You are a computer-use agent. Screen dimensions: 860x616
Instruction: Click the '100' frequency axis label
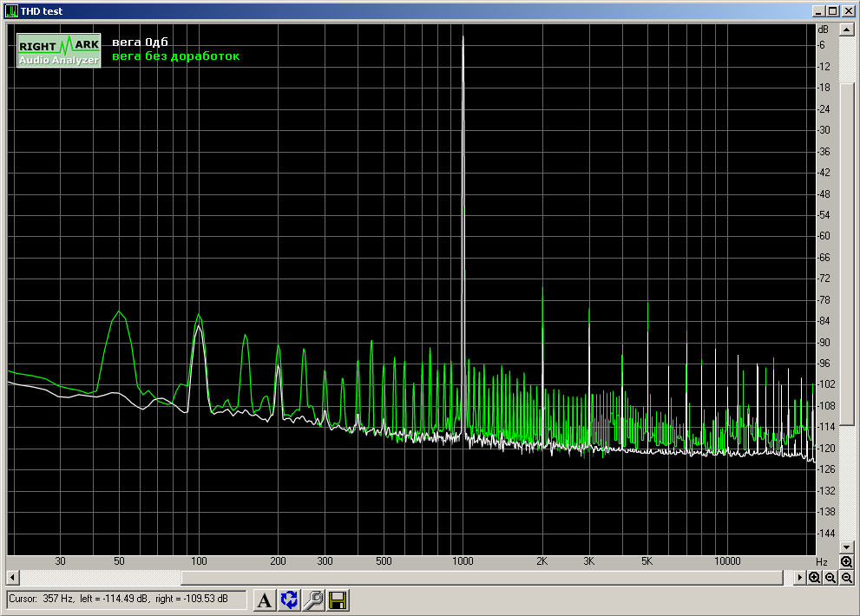tap(199, 561)
